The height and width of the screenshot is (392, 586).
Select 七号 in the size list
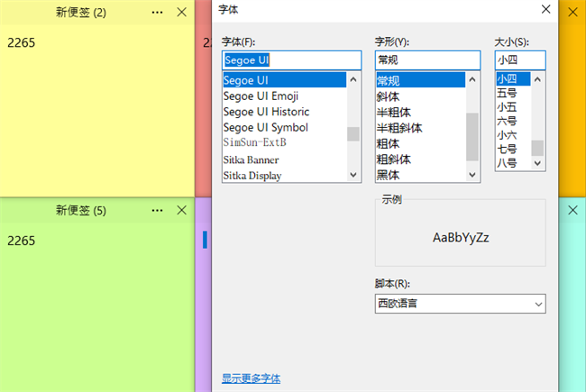[x=507, y=149]
